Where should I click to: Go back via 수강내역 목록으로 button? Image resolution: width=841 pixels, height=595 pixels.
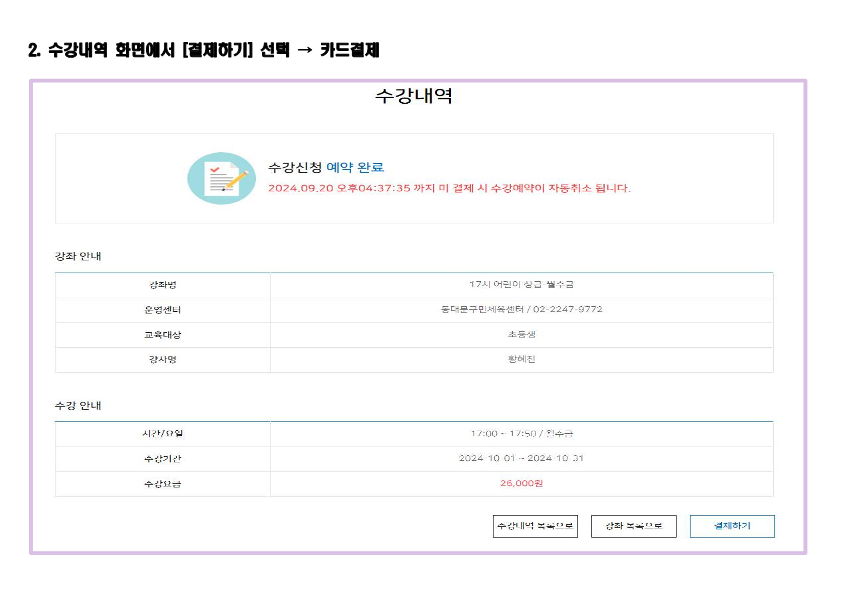tap(535, 526)
